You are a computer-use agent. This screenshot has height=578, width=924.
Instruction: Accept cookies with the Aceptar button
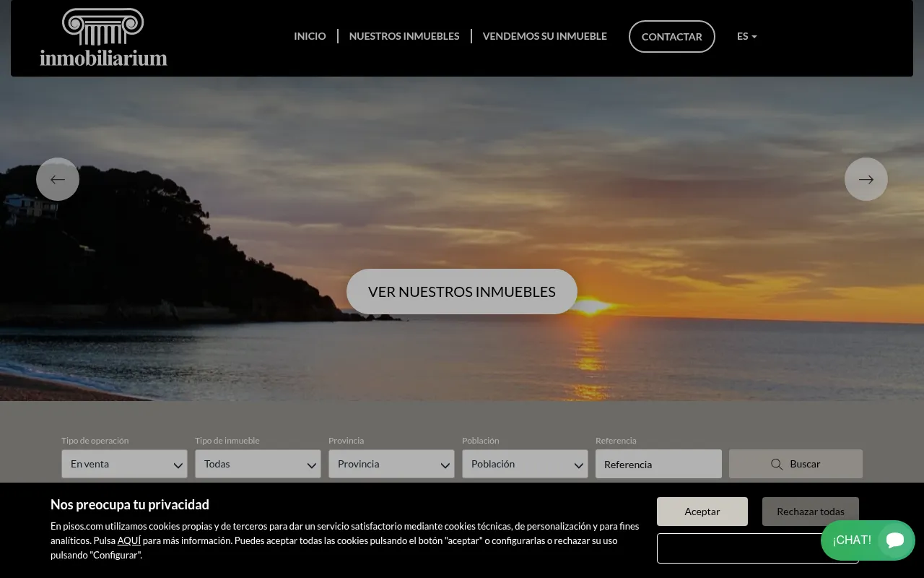(702, 512)
